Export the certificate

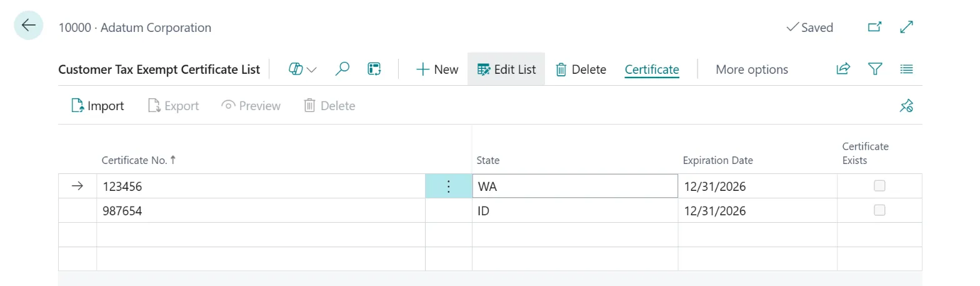point(173,106)
